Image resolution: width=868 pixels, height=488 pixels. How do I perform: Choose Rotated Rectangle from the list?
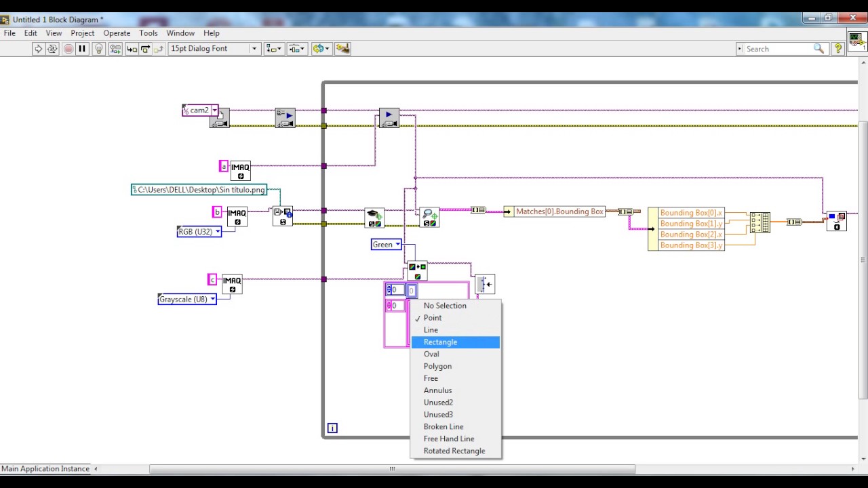[x=456, y=451]
